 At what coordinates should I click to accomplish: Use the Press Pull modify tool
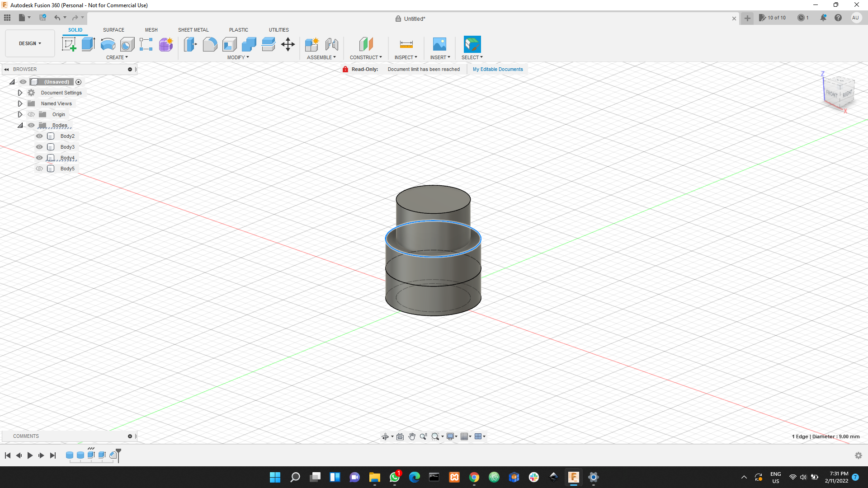[190, 44]
